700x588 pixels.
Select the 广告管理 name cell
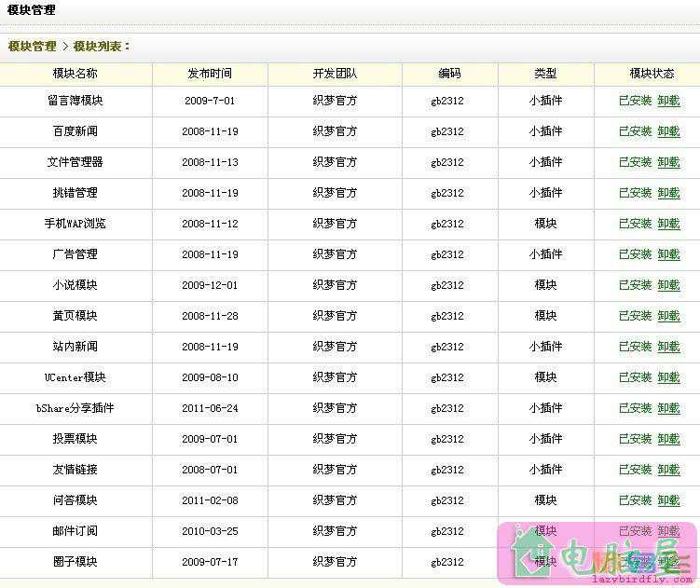pos(75,254)
